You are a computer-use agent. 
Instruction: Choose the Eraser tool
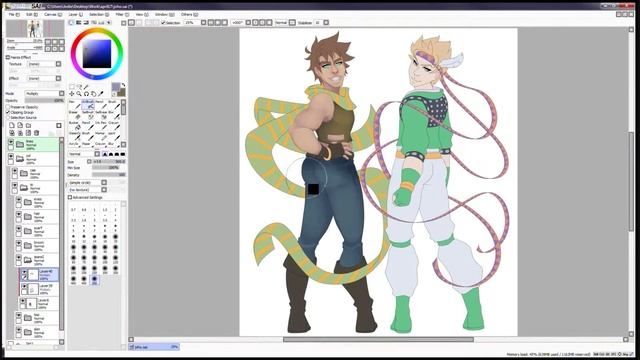point(74,115)
